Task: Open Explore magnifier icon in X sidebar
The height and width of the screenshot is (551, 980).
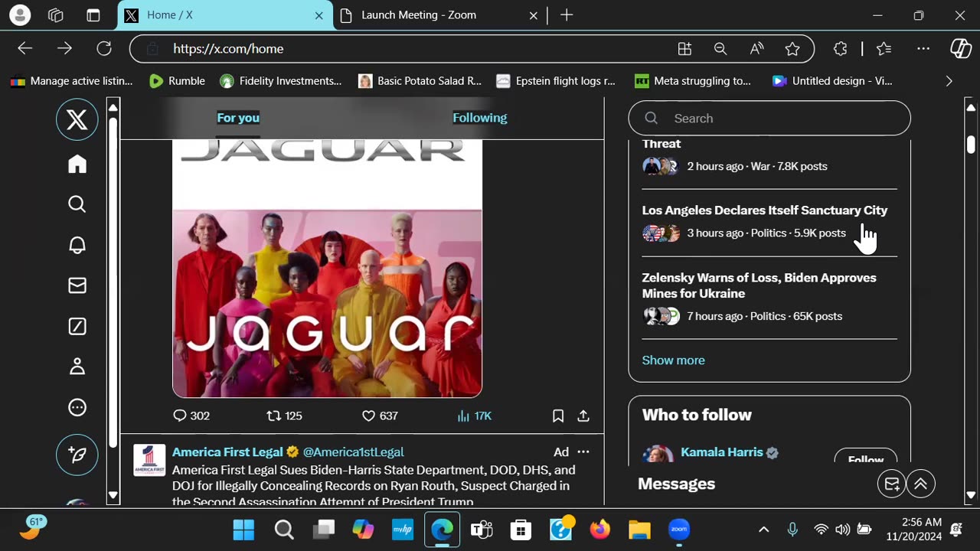Action: click(x=77, y=204)
